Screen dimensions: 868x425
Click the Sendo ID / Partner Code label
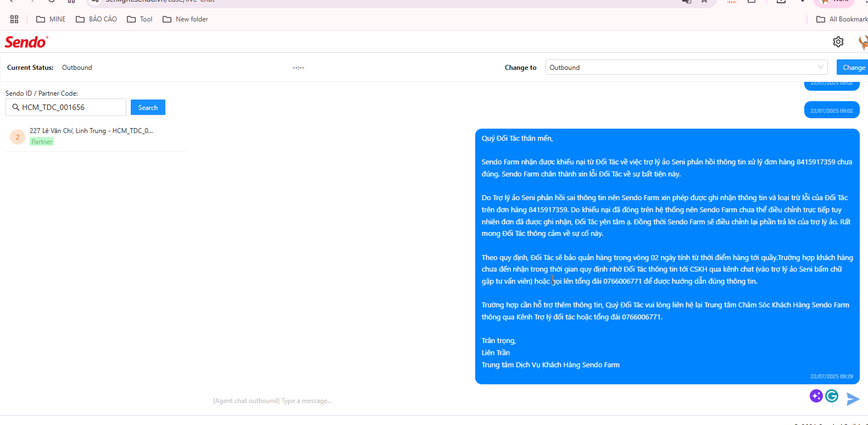click(42, 93)
